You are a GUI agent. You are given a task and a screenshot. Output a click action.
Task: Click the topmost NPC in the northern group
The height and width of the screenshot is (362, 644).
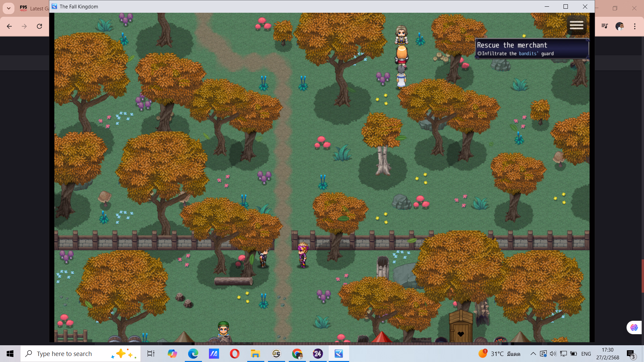pos(401,35)
